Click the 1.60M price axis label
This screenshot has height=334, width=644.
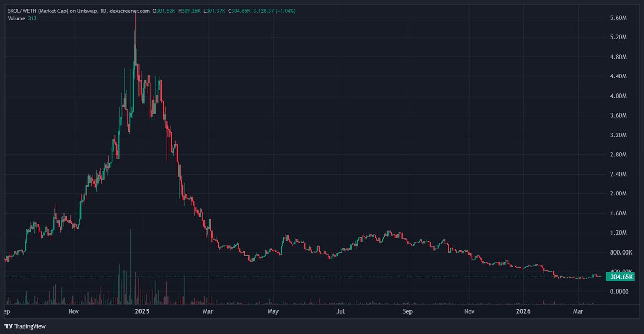pyautogui.click(x=619, y=213)
